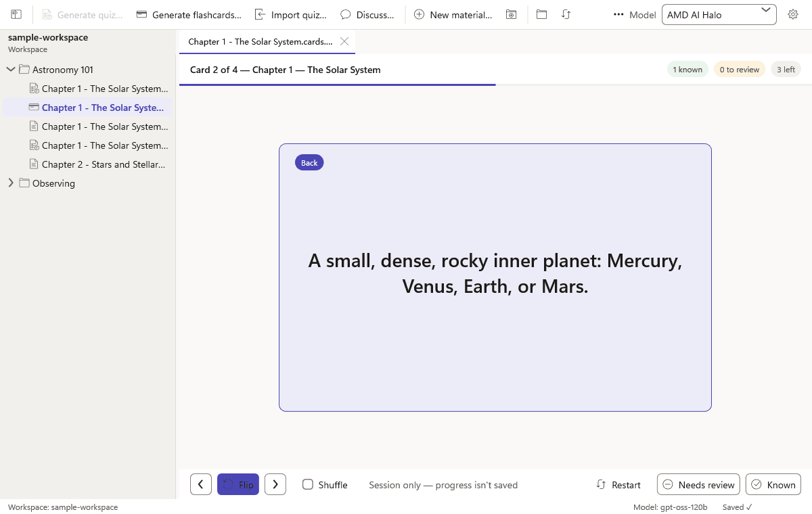Mark the card as Known

click(x=773, y=485)
